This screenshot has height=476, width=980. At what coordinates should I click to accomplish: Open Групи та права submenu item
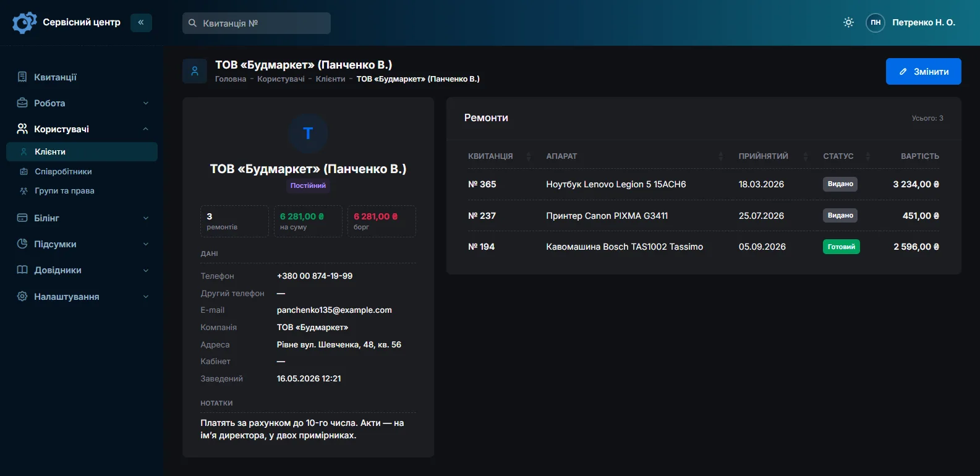(82, 191)
